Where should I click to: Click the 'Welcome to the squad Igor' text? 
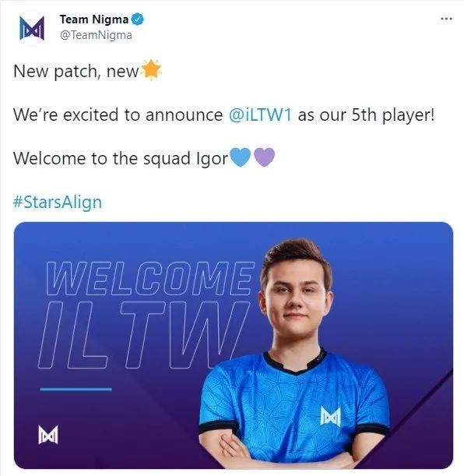click(121, 158)
